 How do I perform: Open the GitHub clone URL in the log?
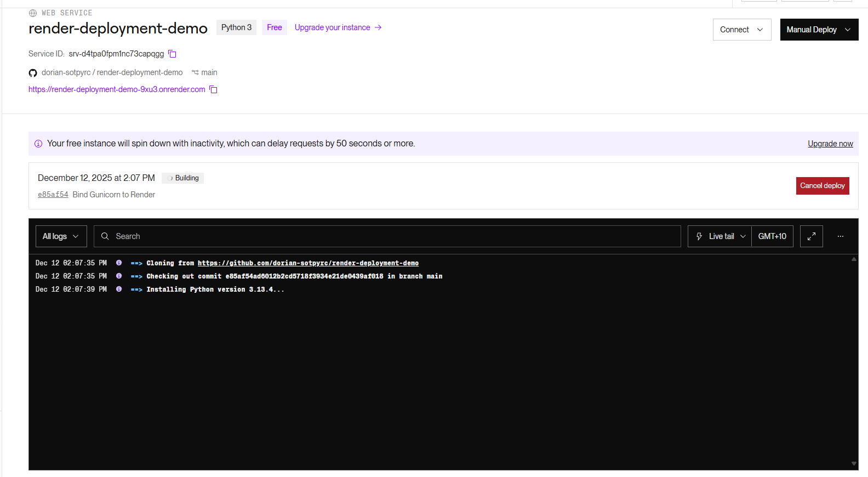308,263
